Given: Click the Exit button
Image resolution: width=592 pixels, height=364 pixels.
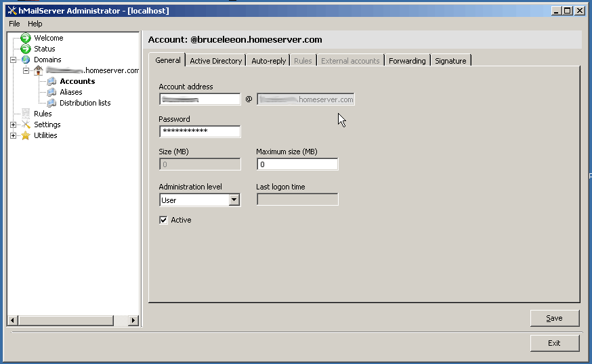Looking at the screenshot, I should point(555,343).
